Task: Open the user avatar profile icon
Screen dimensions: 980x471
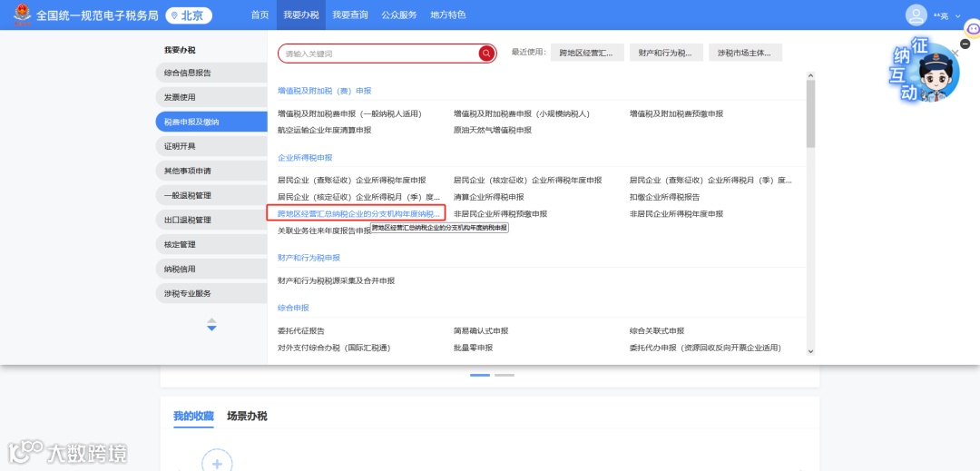Action: (x=916, y=15)
